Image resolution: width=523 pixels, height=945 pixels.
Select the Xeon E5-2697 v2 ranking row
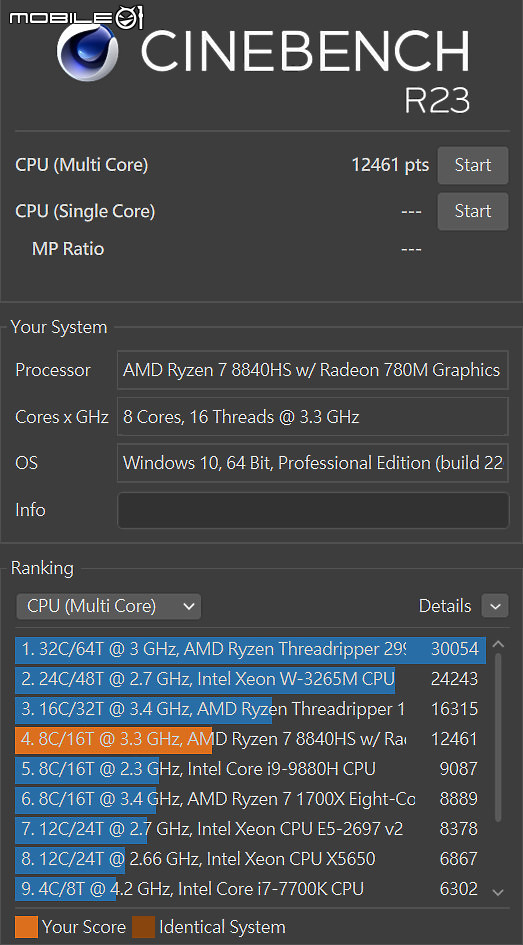[251, 829]
